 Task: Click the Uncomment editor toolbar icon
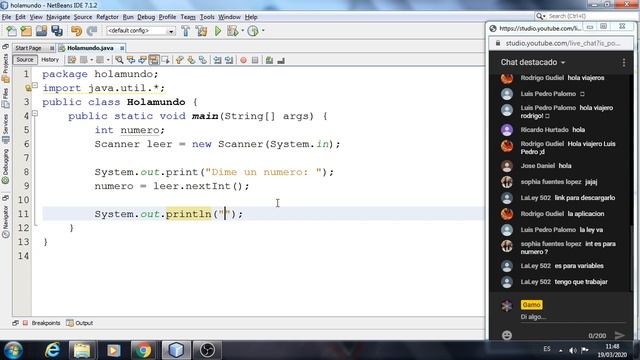tap(281, 60)
